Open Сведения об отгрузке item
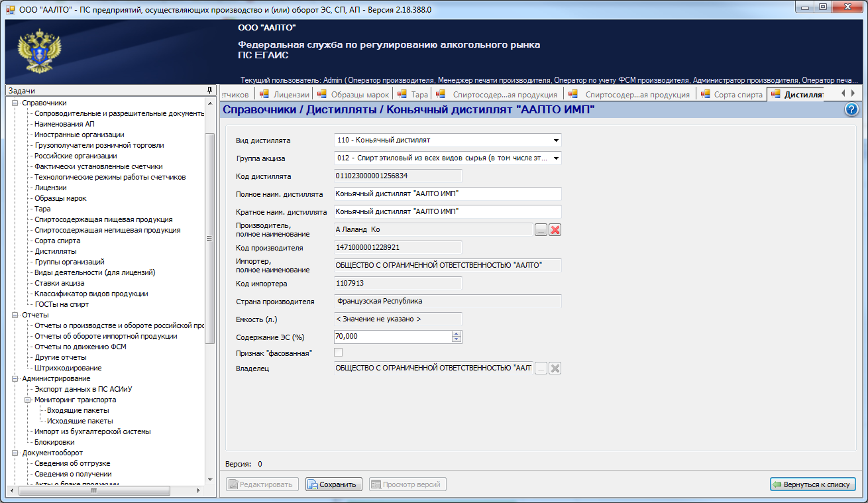This screenshot has height=503, width=868. pyautogui.click(x=72, y=463)
